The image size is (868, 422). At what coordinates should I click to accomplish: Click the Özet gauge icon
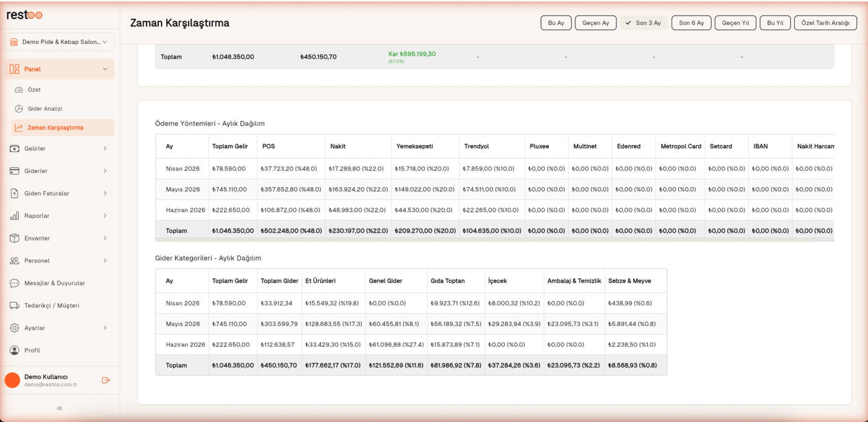click(x=19, y=90)
